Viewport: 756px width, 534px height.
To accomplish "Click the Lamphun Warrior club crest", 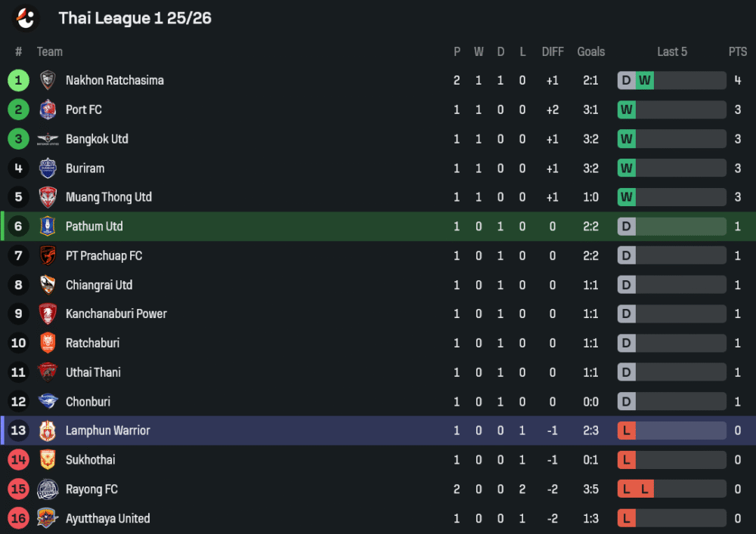I will 48,431.
